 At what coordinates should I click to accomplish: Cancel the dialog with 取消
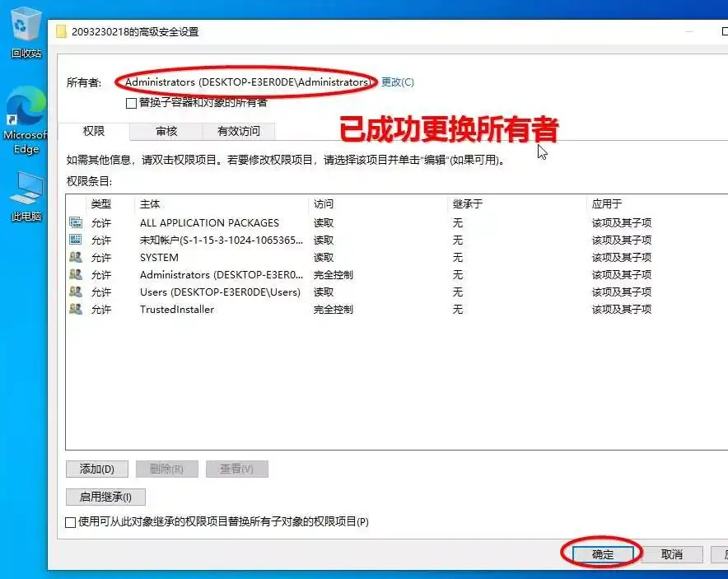[x=672, y=554]
